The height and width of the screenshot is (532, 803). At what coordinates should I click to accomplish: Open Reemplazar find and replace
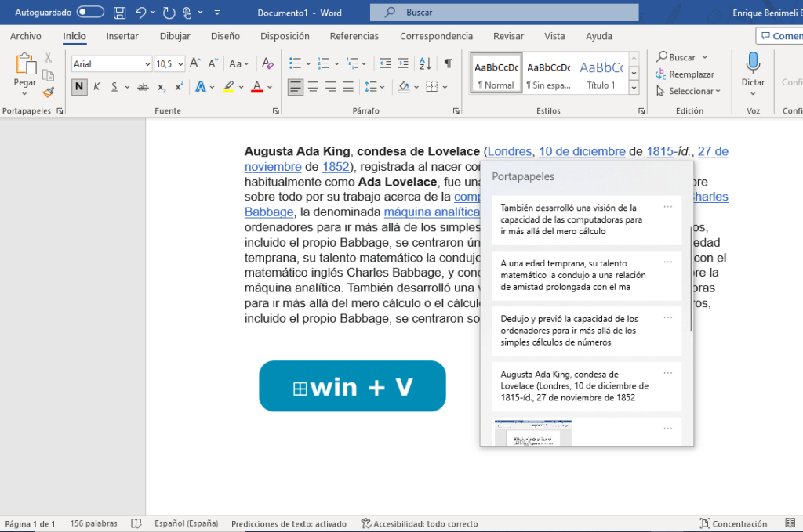pyautogui.click(x=685, y=74)
